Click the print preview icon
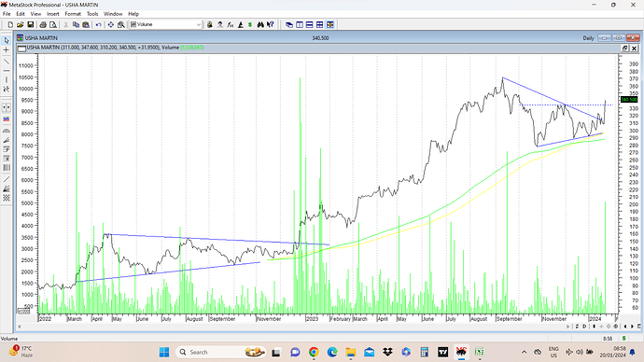Viewport: 644px width, 362px height. 53,24
